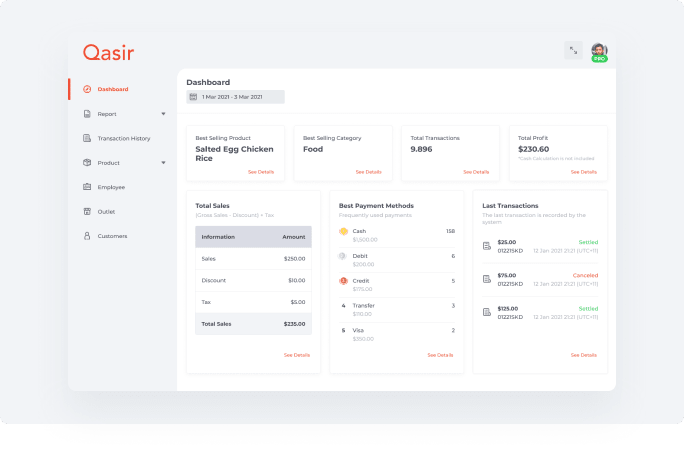
Task: Click the Canceled status label
Action: pos(585,275)
